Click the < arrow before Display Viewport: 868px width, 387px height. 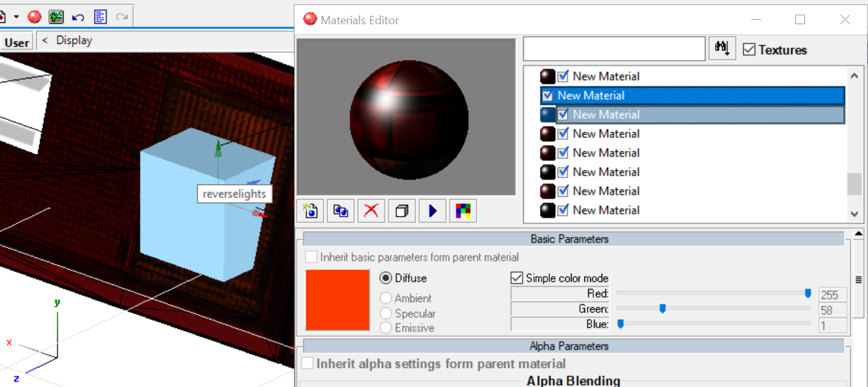click(45, 40)
